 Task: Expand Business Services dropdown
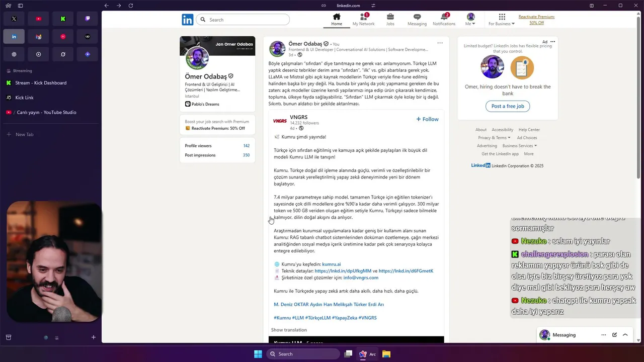(x=520, y=146)
